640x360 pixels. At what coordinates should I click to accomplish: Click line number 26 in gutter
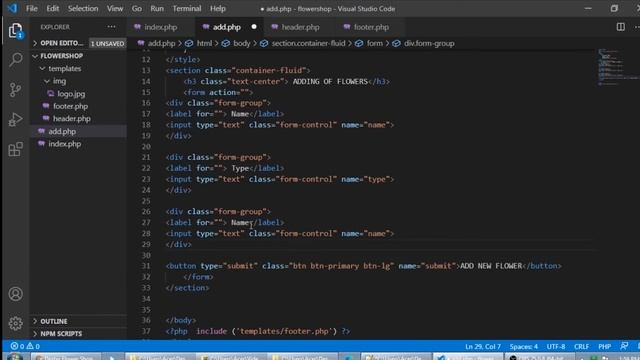pyautogui.click(x=146, y=212)
